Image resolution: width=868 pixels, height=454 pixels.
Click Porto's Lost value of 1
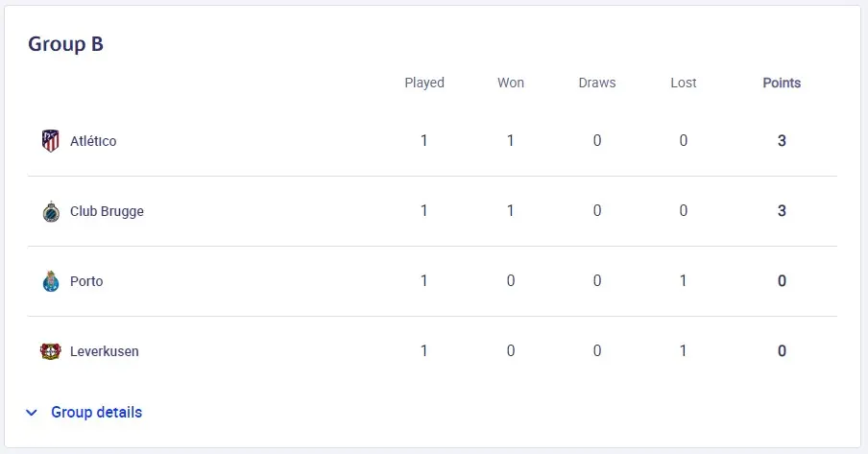pyautogui.click(x=683, y=280)
